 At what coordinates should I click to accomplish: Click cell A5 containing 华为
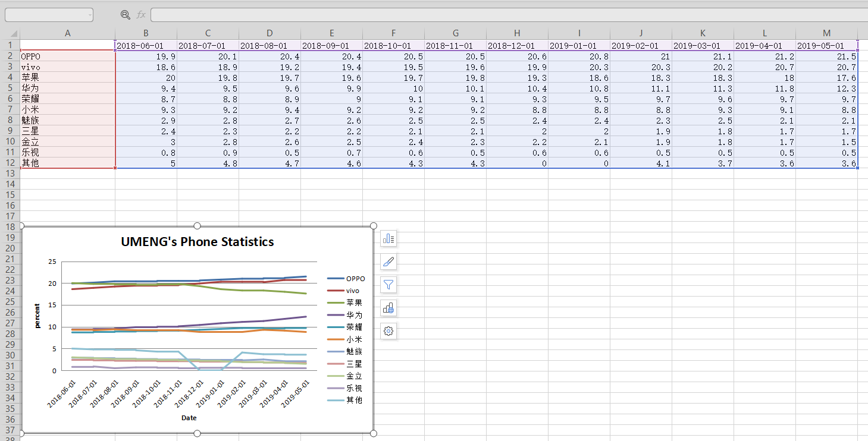click(68, 88)
